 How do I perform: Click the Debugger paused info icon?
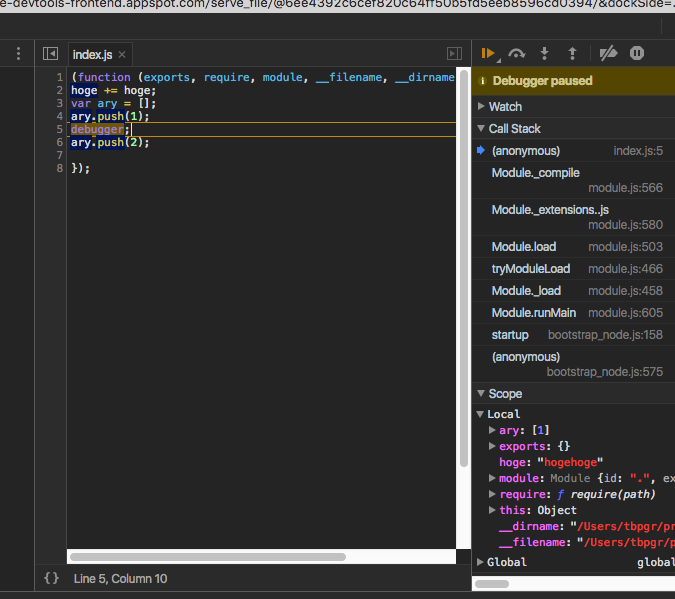(x=482, y=81)
